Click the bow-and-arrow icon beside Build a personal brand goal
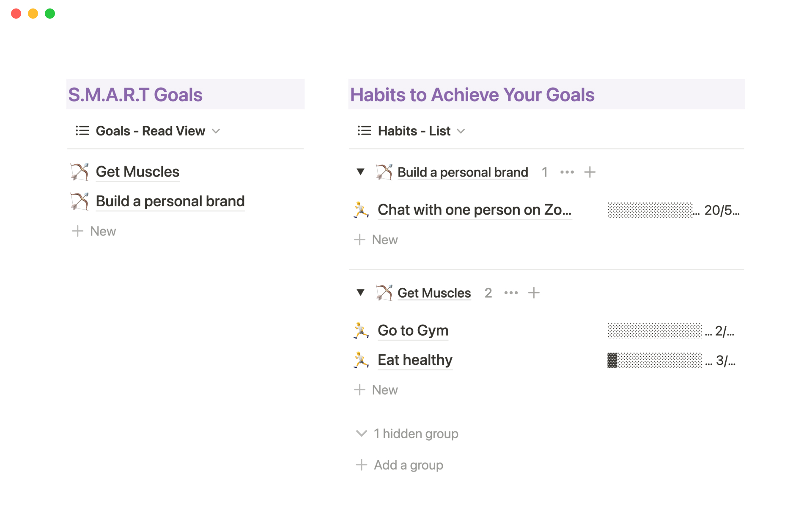 click(x=80, y=201)
